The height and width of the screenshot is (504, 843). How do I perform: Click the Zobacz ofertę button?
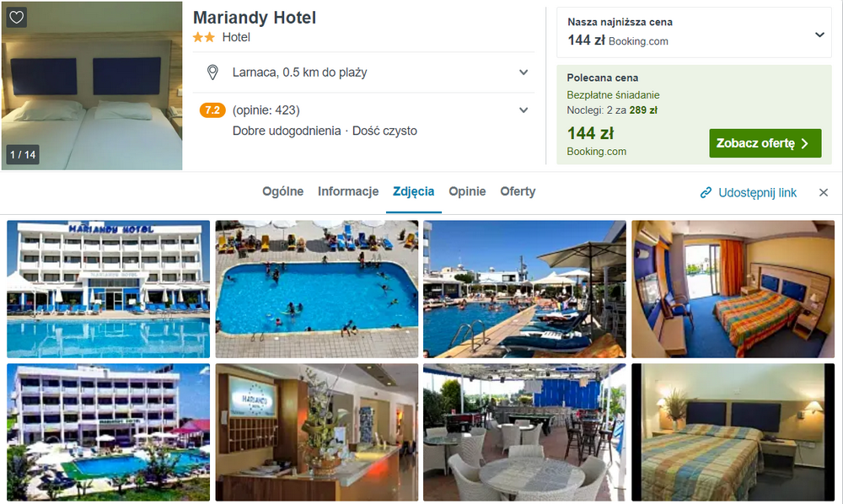765,143
